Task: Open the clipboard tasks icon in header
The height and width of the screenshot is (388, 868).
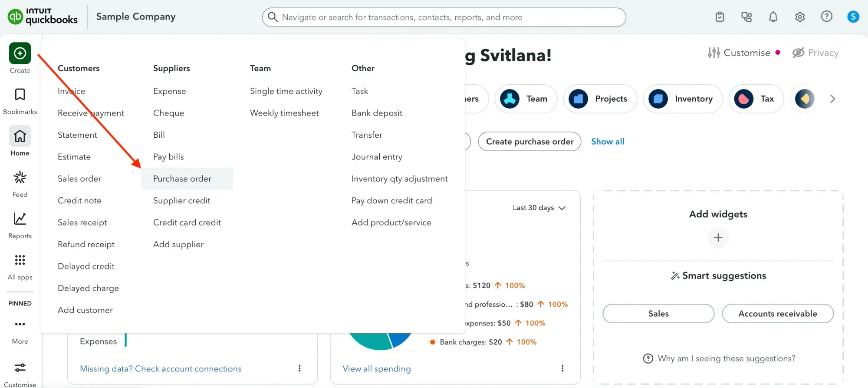Action: [720, 17]
